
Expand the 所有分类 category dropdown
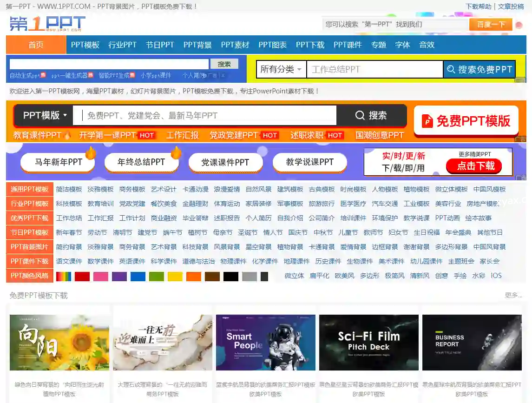(x=281, y=70)
